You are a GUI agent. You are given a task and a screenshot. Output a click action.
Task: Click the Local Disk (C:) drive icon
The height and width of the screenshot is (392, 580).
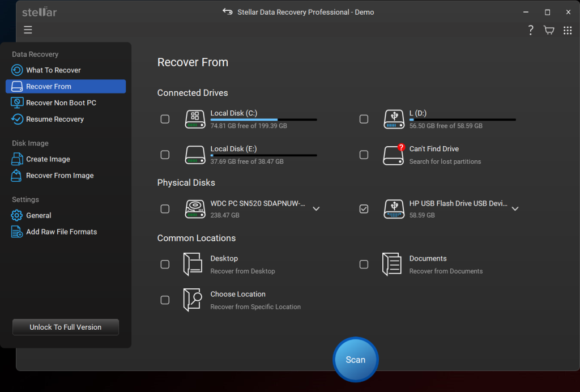tap(195, 119)
